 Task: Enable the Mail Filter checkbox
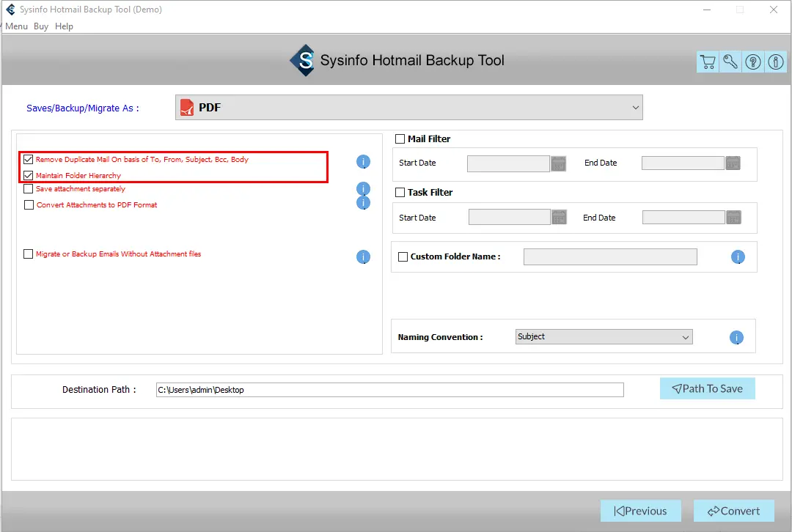tap(400, 138)
